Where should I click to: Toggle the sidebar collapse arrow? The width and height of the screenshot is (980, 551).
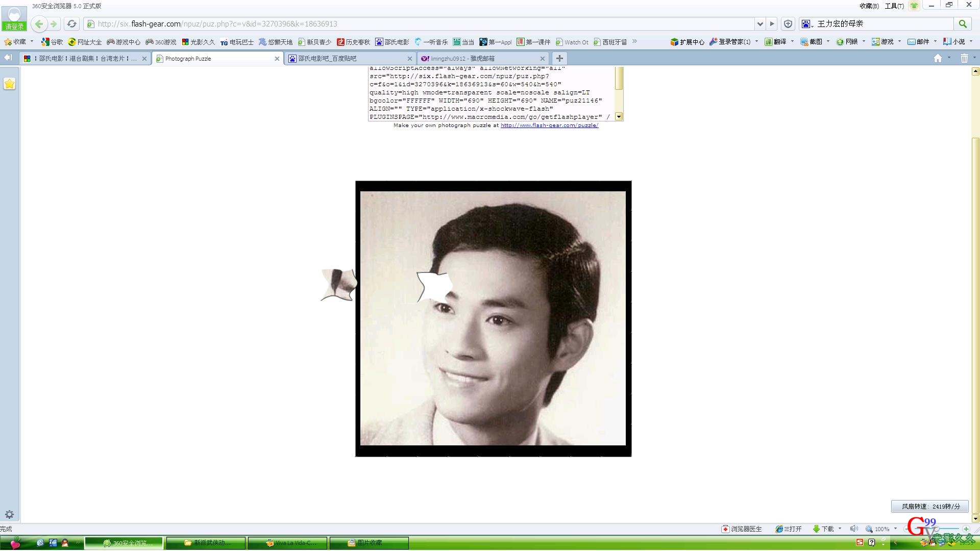[8, 58]
